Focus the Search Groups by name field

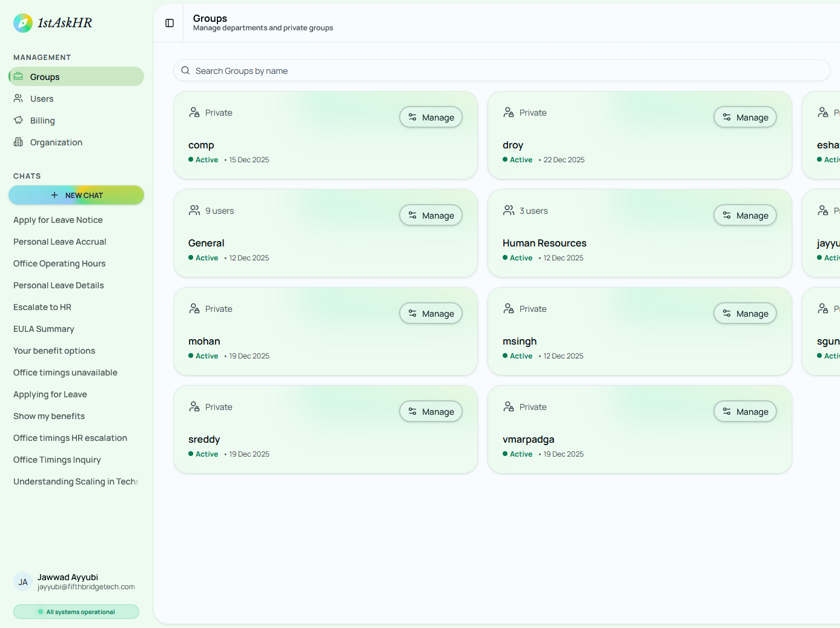pyautogui.click(x=501, y=71)
